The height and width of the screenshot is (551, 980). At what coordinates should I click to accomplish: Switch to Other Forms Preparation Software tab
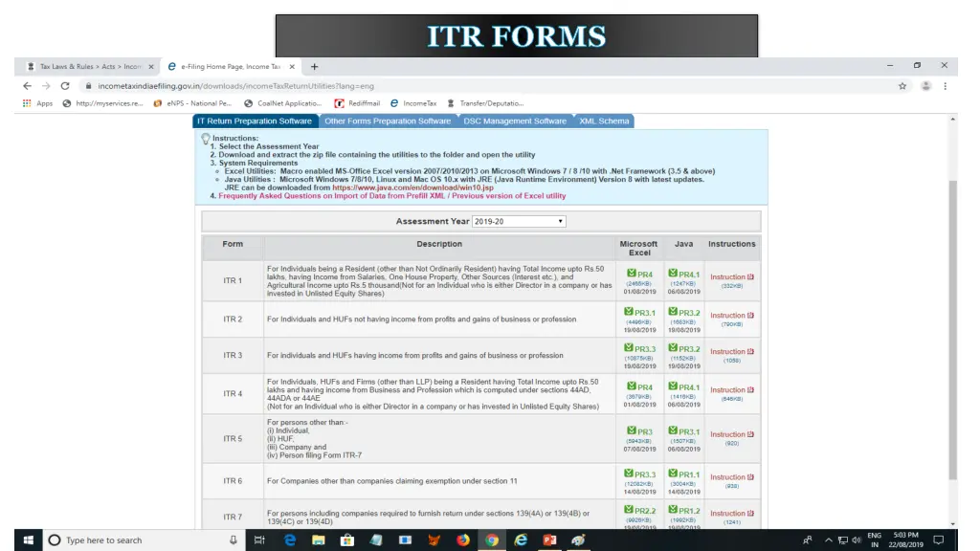(388, 121)
